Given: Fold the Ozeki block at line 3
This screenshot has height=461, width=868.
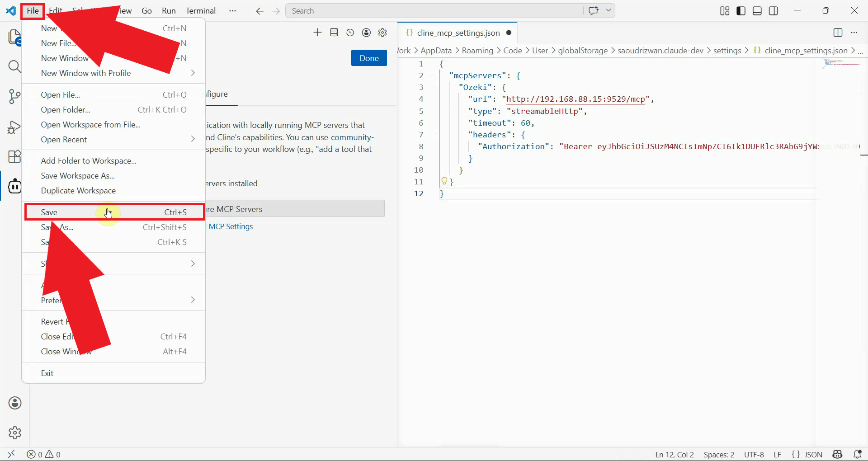Looking at the screenshot, I should click(x=434, y=87).
